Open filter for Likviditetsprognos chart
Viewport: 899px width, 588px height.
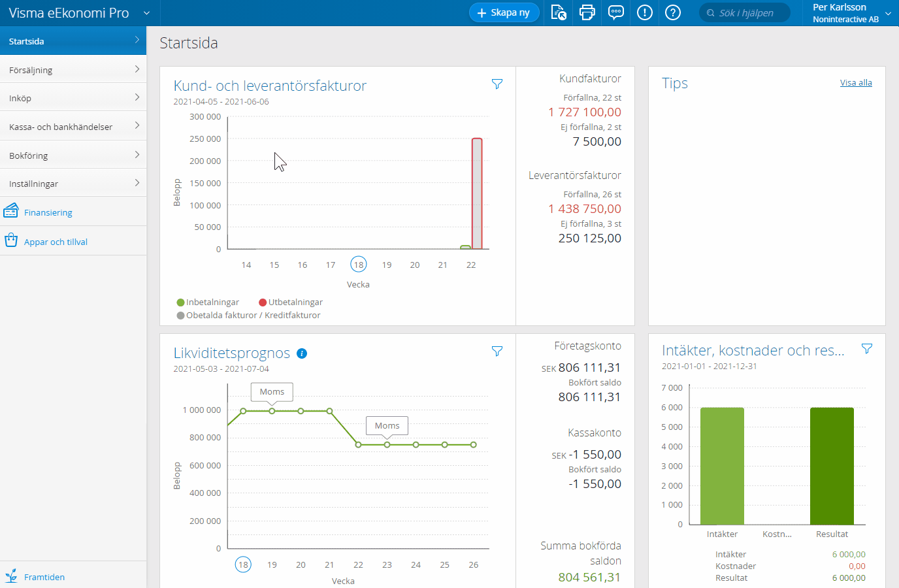(497, 351)
